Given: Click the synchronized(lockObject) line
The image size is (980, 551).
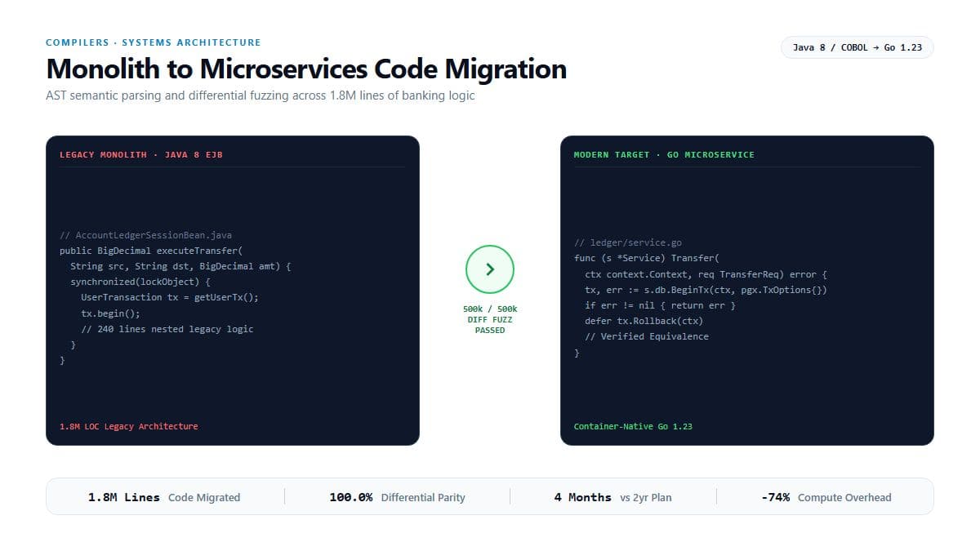Looking at the screenshot, I should [x=140, y=282].
